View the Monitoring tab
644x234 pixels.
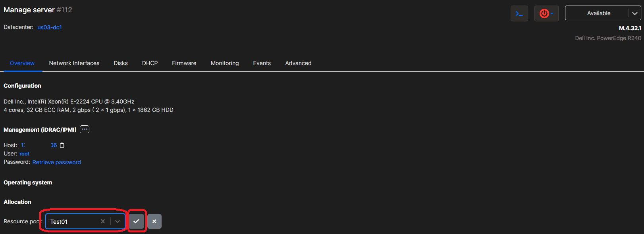pyautogui.click(x=225, y=63)
